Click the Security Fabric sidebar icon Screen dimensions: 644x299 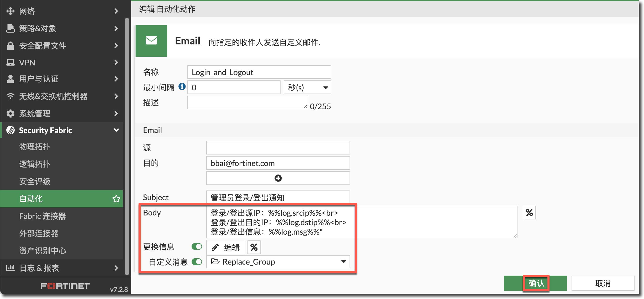click(x=10, y=130)
